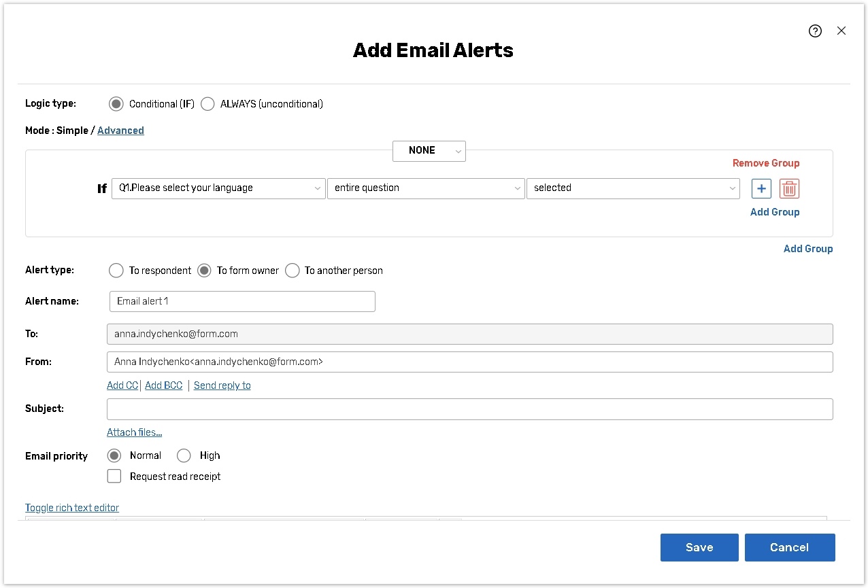Set email priority to High
This screenshot has width=868, height=588.
pyautogui.click(x=184, y=455)
